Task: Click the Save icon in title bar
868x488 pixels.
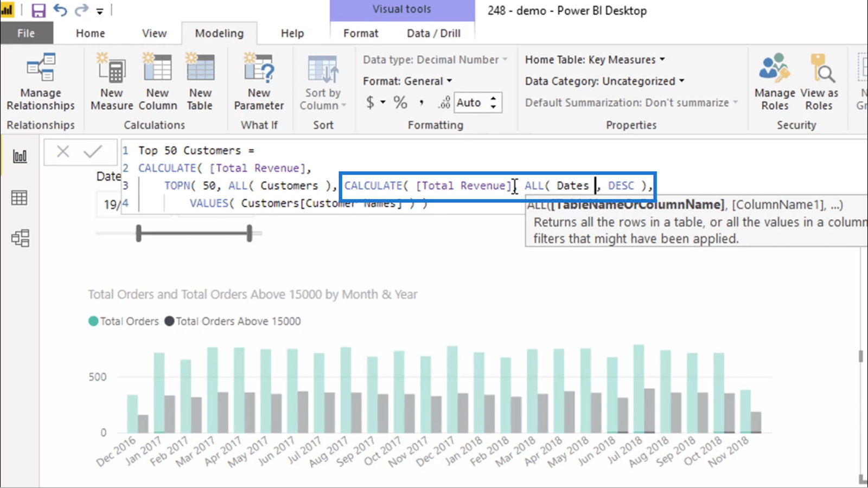Action: tap(38, 10)
